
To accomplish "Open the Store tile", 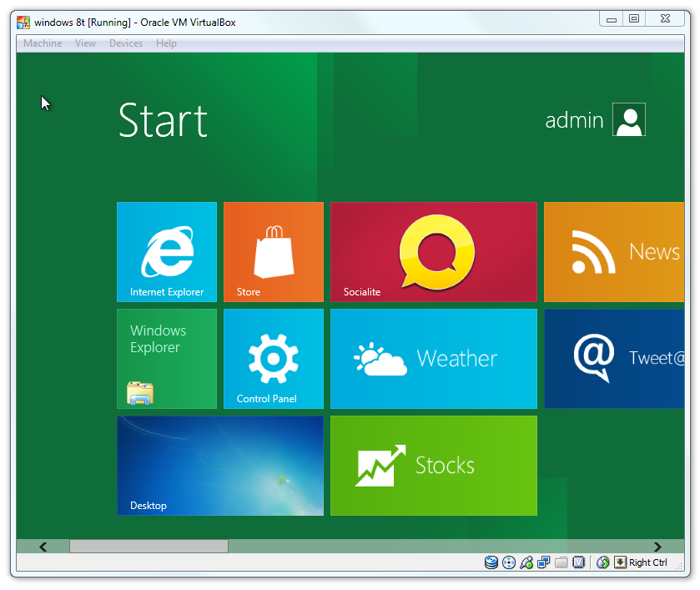I will coord(273,252).
